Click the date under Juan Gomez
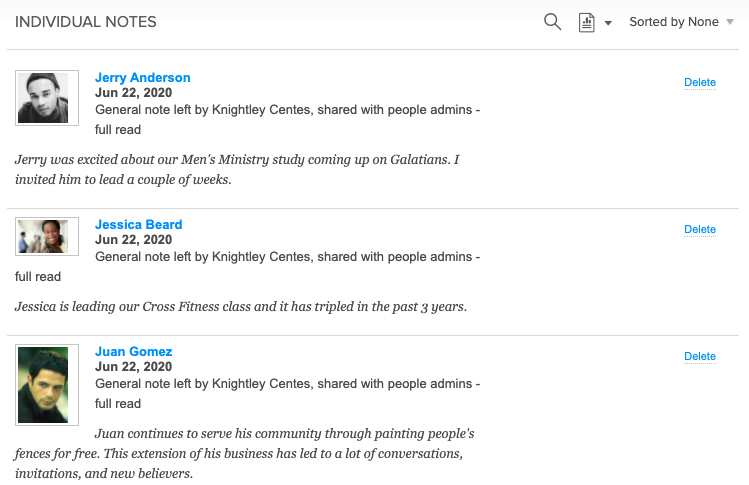This screenshot has width=749, height=485. [x=133, y=367]
